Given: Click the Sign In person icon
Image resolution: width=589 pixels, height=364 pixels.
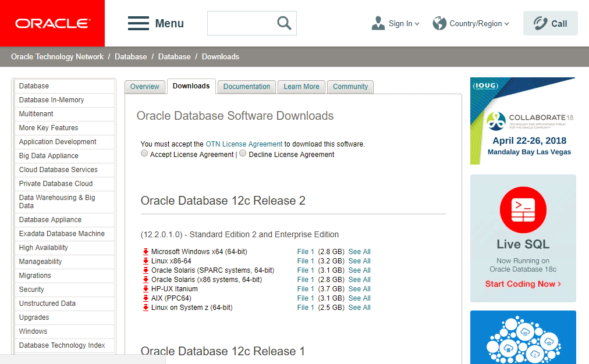Looking at the screenshot, I should pyautogui.click(x=378, y=23).
